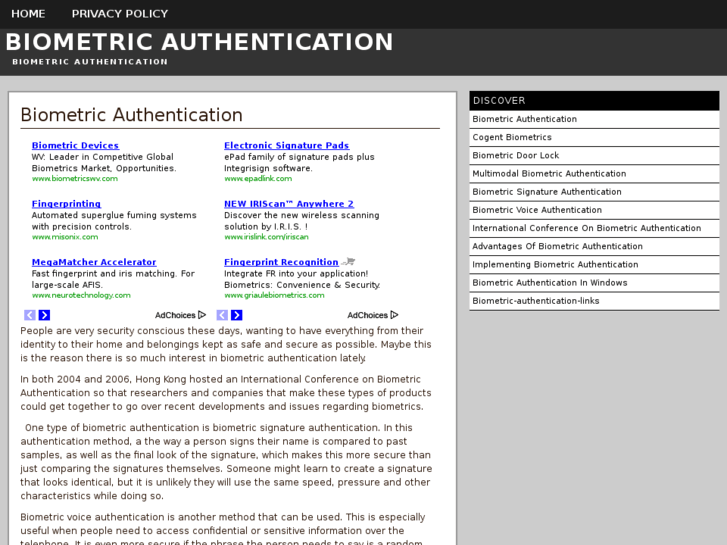Image resolution: width=727 pixels, height=545 pixels.
Task: Open Implementing Biometric Authentication sidebar link
Action: [x=594, y=264]
